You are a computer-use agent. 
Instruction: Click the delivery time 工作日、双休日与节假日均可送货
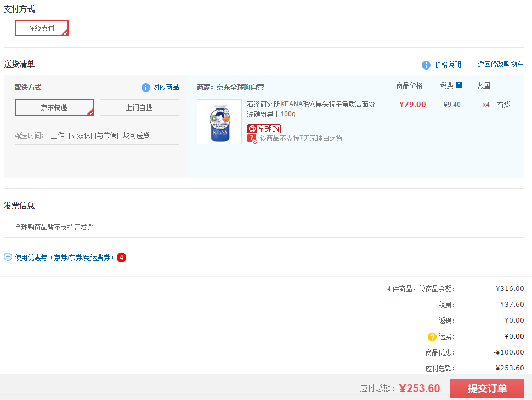(x=100, y=135)
